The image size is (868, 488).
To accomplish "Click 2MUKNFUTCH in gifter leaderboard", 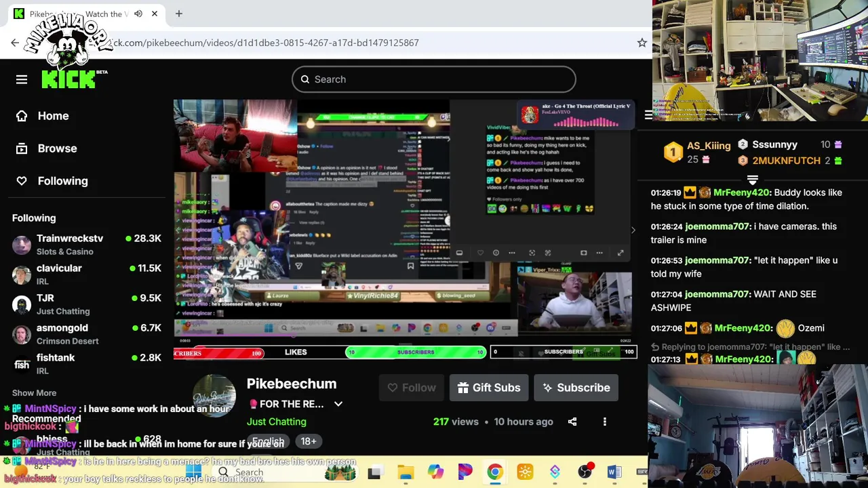I will (x=789, y=161).
